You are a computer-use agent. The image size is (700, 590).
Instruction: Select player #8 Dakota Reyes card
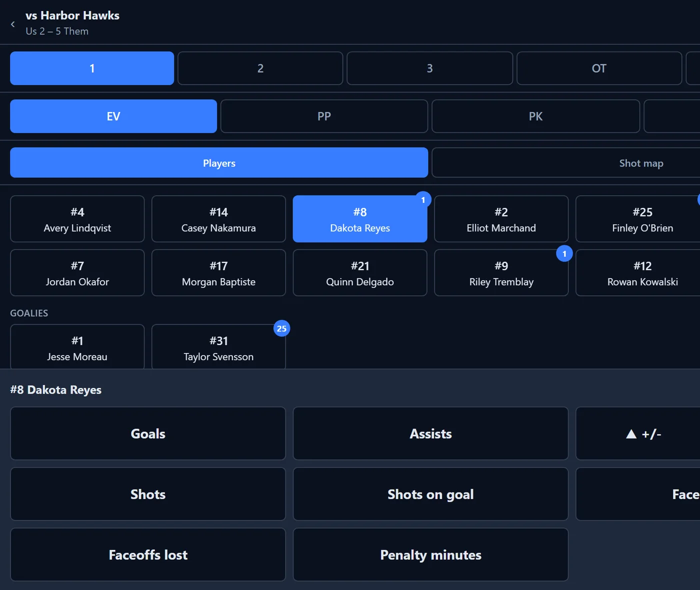pyautogui.click(x=360, y=219)
